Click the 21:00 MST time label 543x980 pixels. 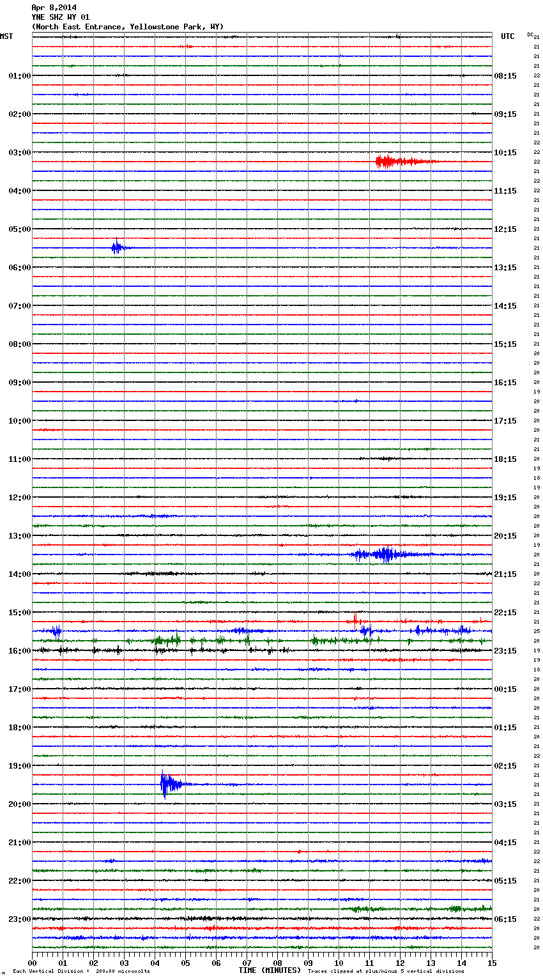pos(20,843)
